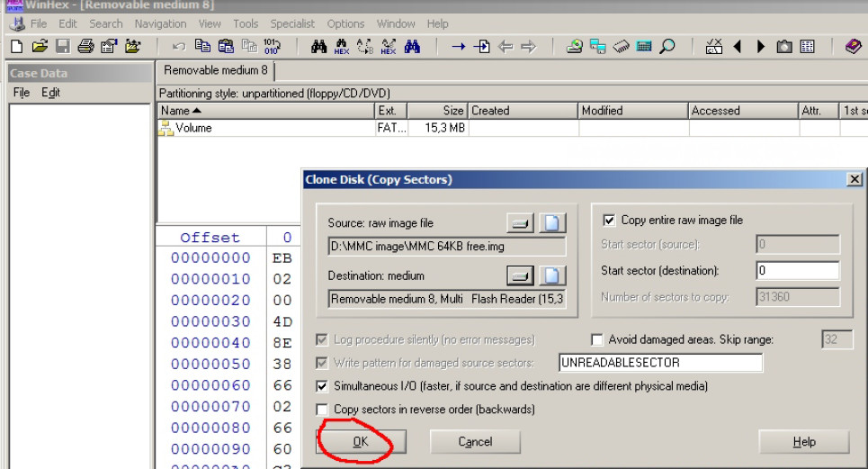Open the View menu
Screen dimensions: 868x469
[x=210, y=23]
